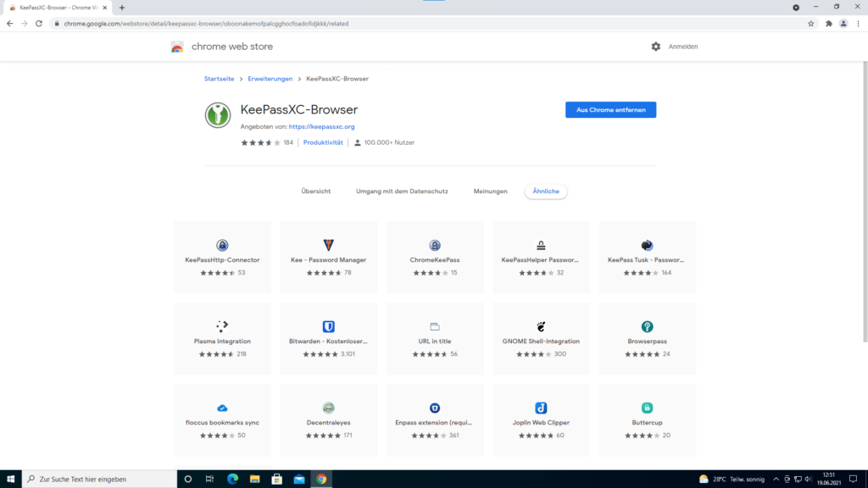Open the Erweiterungen breadcrumb link
The image size is (868, 488).
pos(270,79)
